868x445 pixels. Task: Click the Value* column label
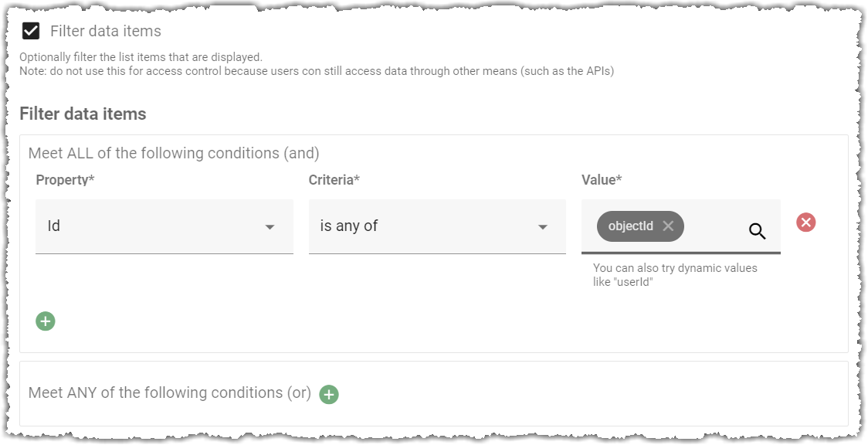602,180
